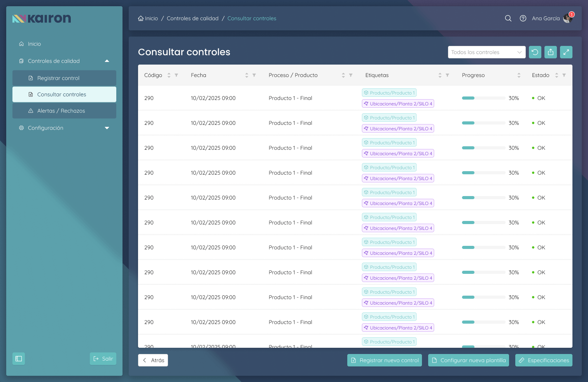Click the search magnifier icon in header

pos(508,18)
